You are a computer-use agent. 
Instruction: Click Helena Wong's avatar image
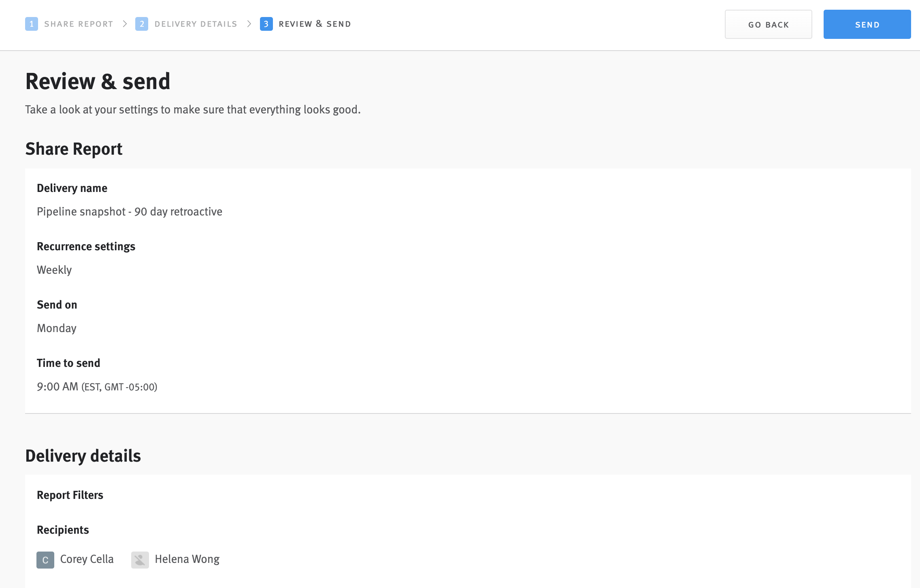pos(140,560)
